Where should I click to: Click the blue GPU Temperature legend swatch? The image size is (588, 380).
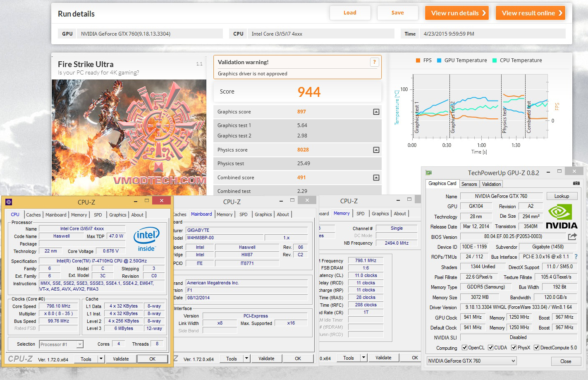pyautogui.click(x=439, y=60)
